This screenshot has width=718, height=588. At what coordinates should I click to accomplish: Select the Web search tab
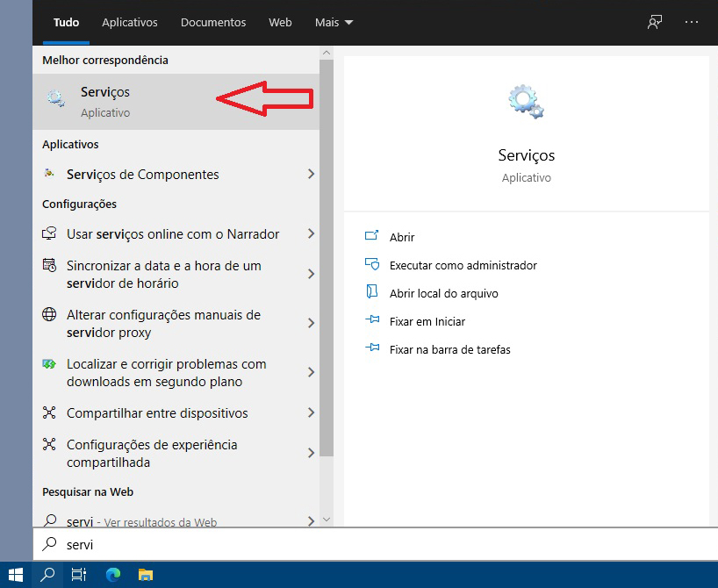(280, 22)
